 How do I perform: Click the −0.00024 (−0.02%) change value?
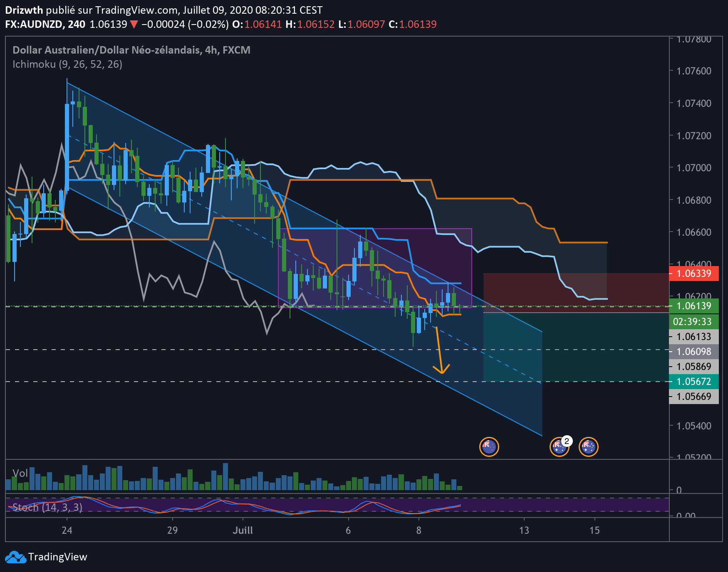(185, 25)
